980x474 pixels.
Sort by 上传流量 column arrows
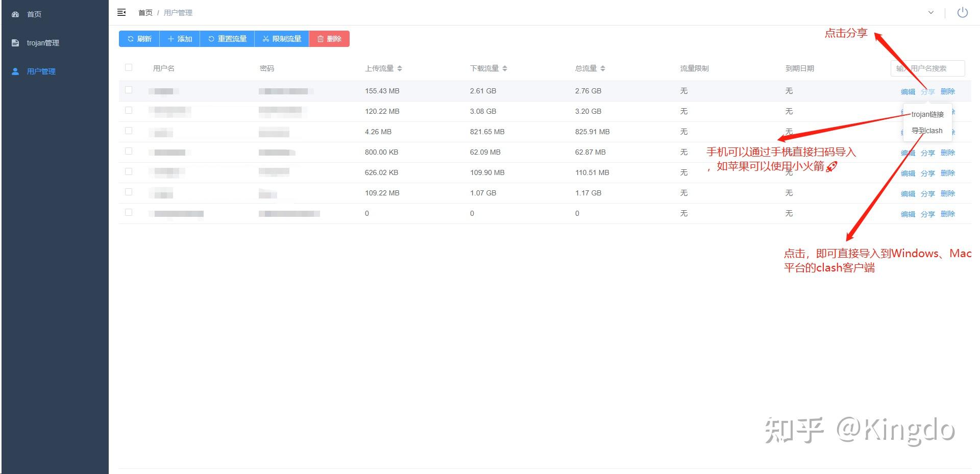(400, 68)
